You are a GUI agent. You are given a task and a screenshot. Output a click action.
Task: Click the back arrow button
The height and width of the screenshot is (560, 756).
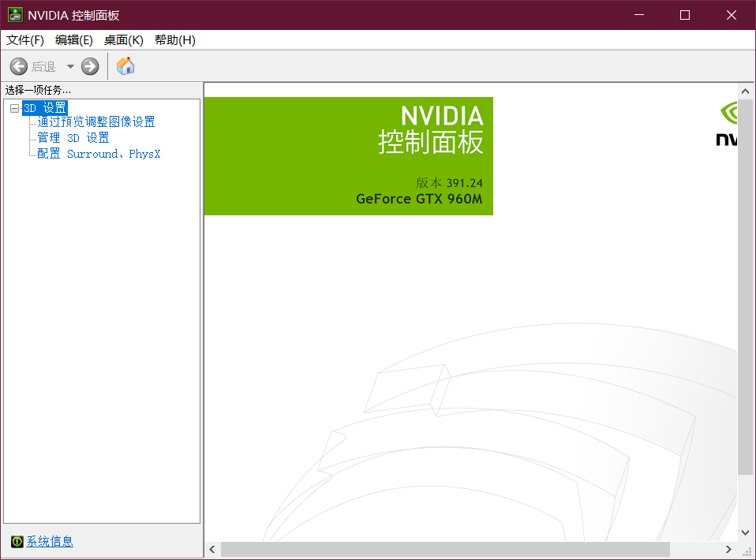19,66
